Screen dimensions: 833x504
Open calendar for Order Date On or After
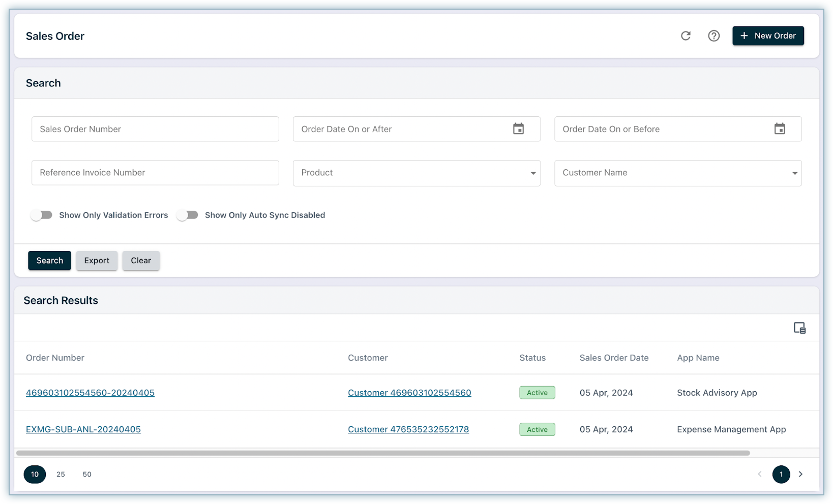pyautogui.click(x=518, y=129)
